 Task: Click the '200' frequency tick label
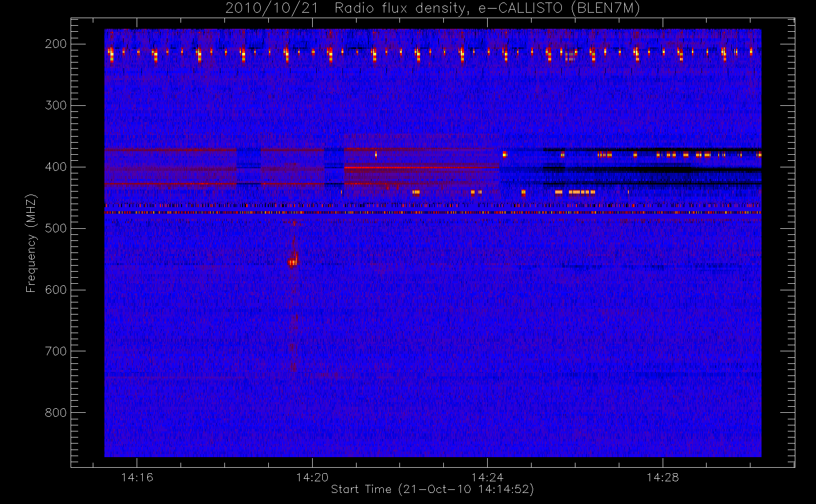pyautogui.click(x=56, y=44)
